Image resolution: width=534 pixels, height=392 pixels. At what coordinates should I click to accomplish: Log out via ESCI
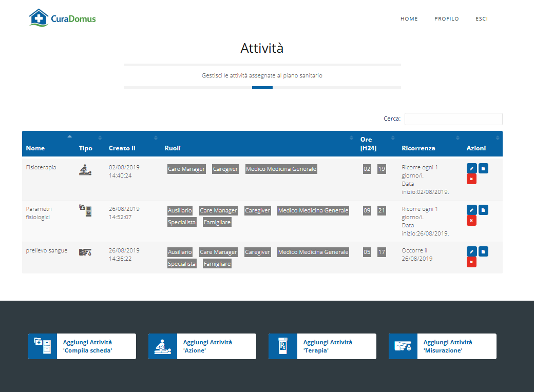coord(482,18)
